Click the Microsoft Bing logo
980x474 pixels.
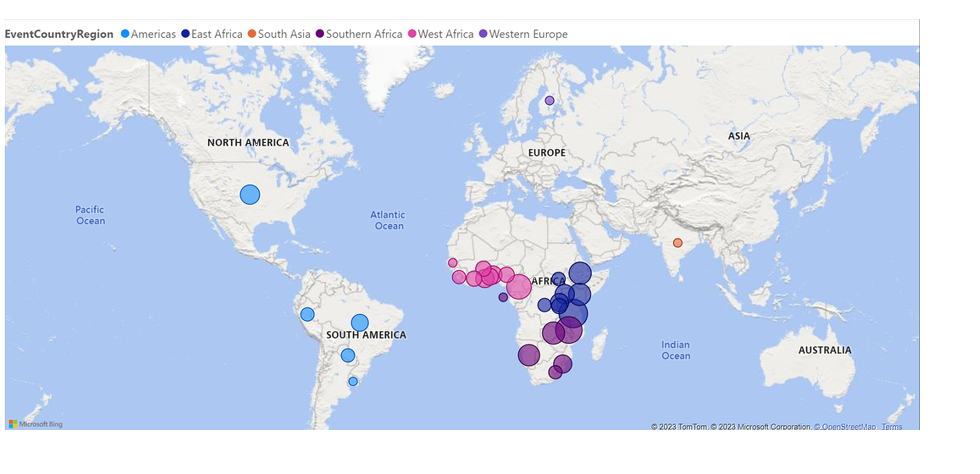pos(36,424)
